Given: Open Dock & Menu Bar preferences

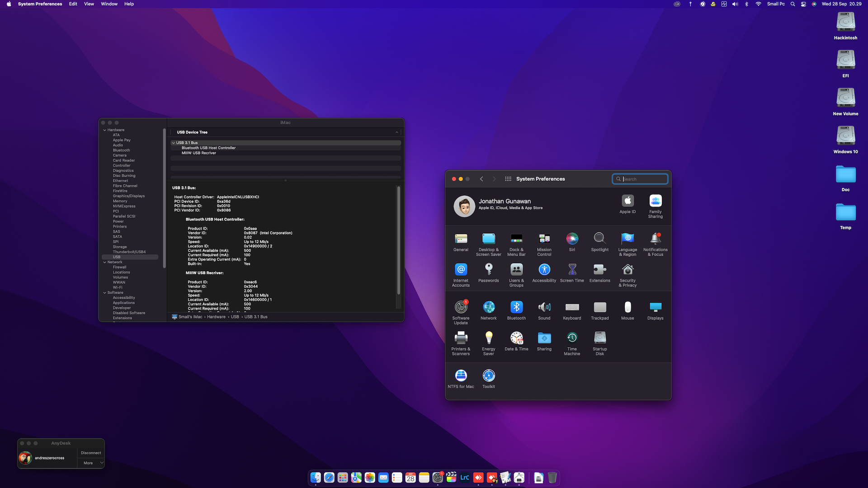Looking at the screenshot, I should click(x=516, y=244).
